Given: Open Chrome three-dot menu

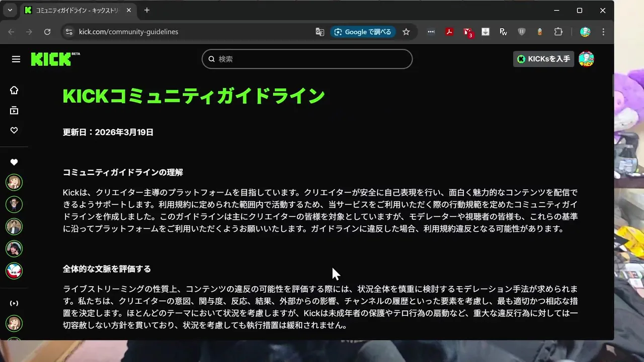Looking at the screenshot, I should tap(603, 32).
